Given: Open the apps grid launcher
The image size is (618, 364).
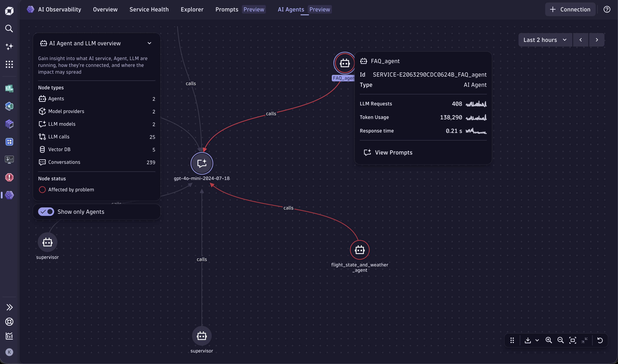Looking at the screenshot, I should (x=9, y=64).
